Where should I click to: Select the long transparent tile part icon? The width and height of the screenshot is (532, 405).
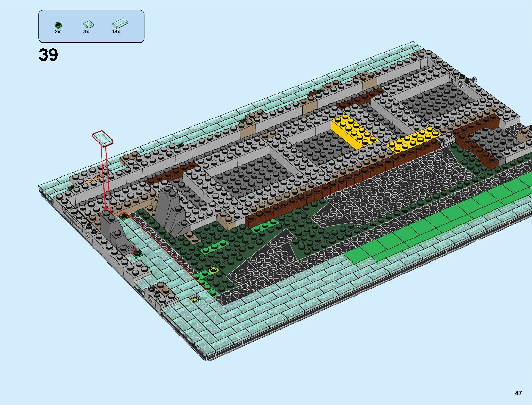click(x=120, y=23)
